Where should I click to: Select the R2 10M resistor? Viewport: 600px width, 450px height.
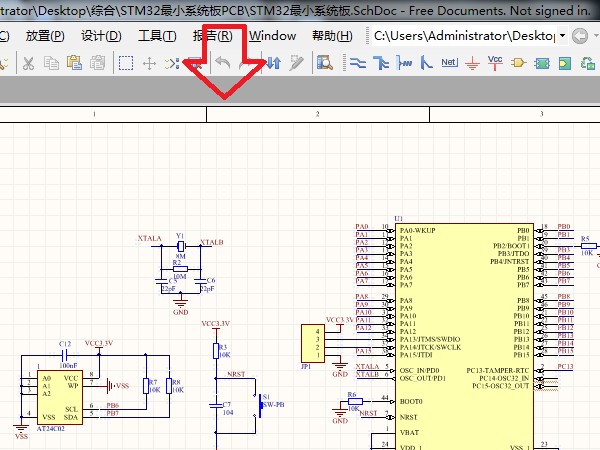180,269
